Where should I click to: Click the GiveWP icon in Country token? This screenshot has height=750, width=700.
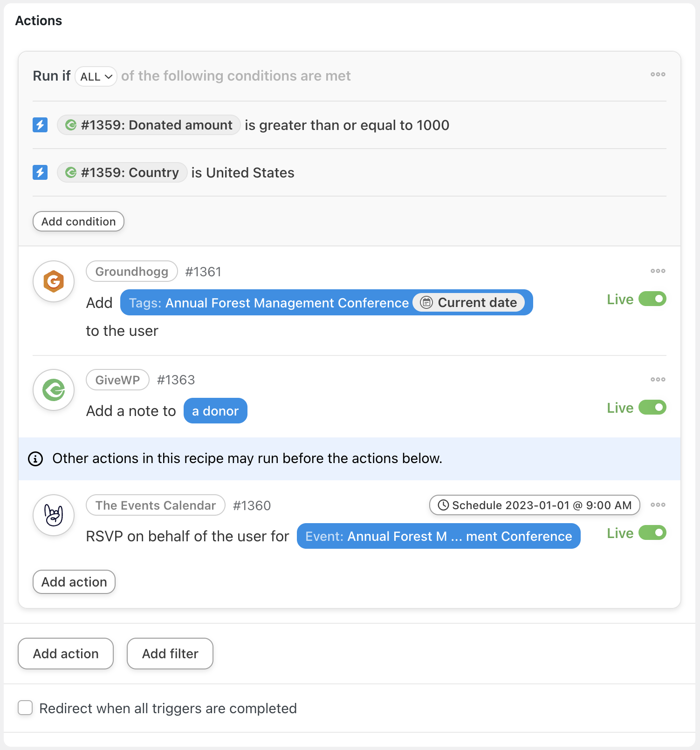[71, 172]
